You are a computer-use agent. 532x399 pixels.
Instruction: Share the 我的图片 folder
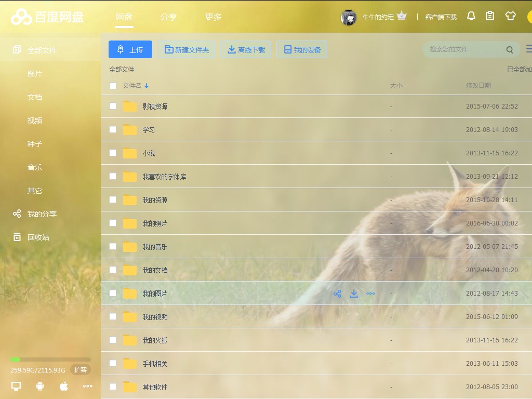[x=337, y=294]
